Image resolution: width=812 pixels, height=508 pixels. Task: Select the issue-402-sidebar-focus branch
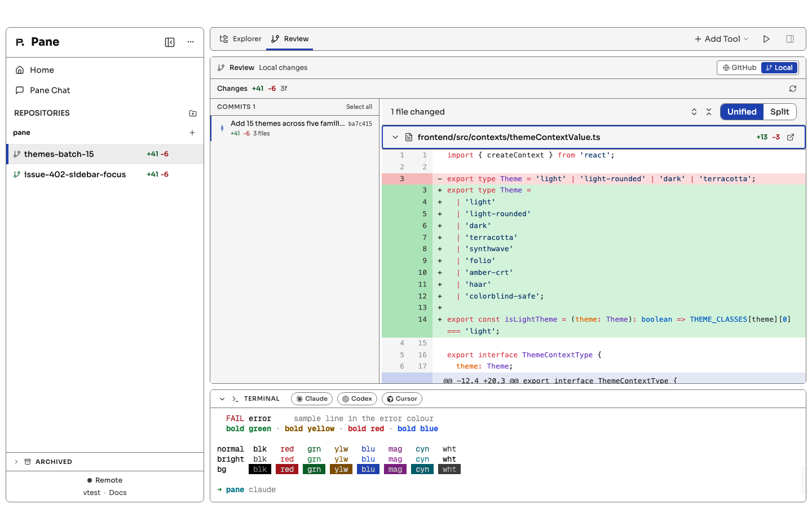click(x=105, y=174)
